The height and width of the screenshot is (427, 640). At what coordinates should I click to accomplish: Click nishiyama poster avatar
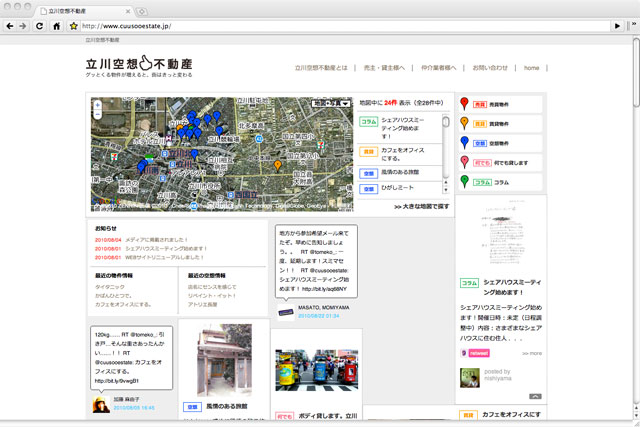[x=470, y=378]
